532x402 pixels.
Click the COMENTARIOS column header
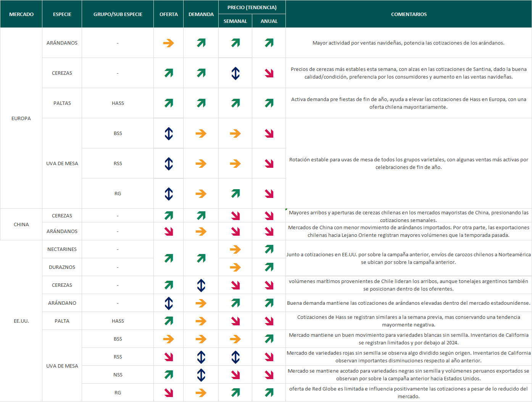pyautogui.click(x=409, y=14)
